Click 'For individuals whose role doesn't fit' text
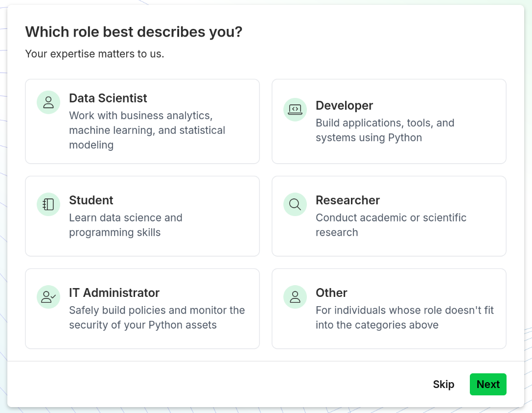532x413 pixels. 405,317
